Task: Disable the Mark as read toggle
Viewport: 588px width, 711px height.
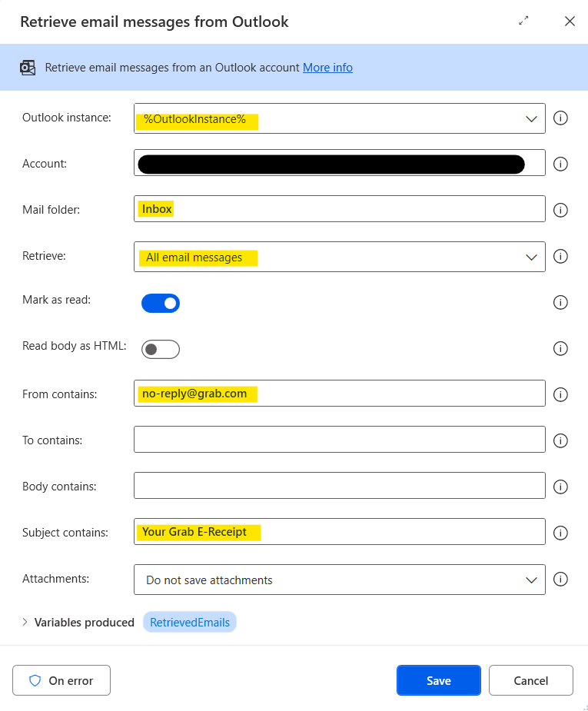Action: (160, 303)
